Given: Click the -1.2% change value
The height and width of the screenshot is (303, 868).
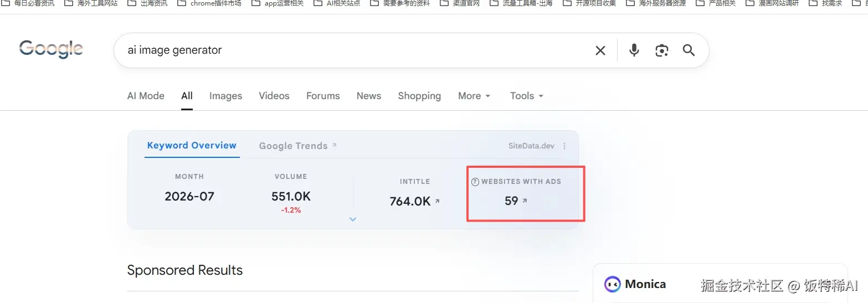Looking at the screenshot, I should tap(291, 210).
